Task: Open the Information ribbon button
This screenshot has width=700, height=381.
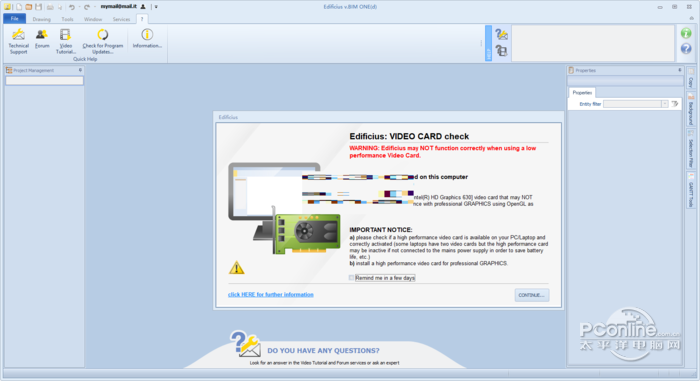Action: 147,38
